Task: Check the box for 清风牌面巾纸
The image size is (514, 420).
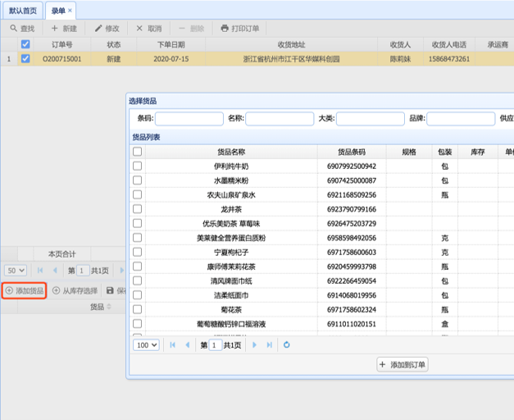Action: [x=138, y=281]
